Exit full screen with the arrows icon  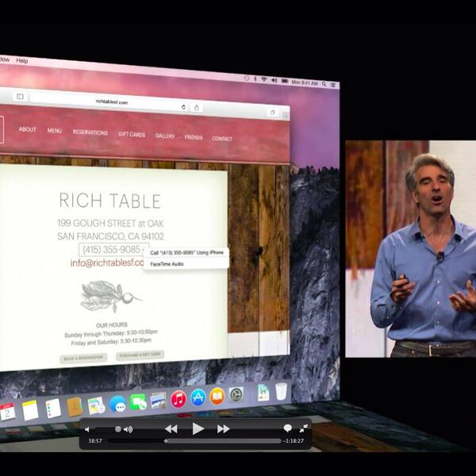[x=304, y=428]
